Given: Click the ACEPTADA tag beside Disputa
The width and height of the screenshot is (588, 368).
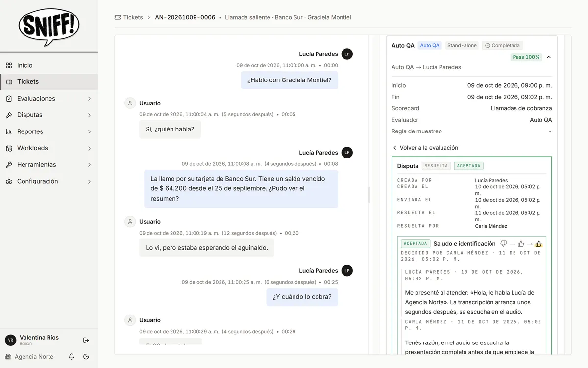Looking at the screenshot, I should (x=468, y=166).
